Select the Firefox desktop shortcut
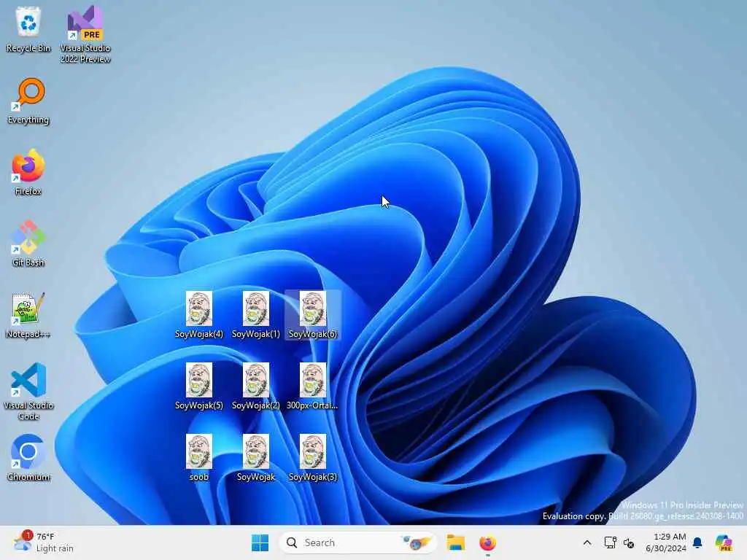747x560 pixels. [x=28, y=172]
